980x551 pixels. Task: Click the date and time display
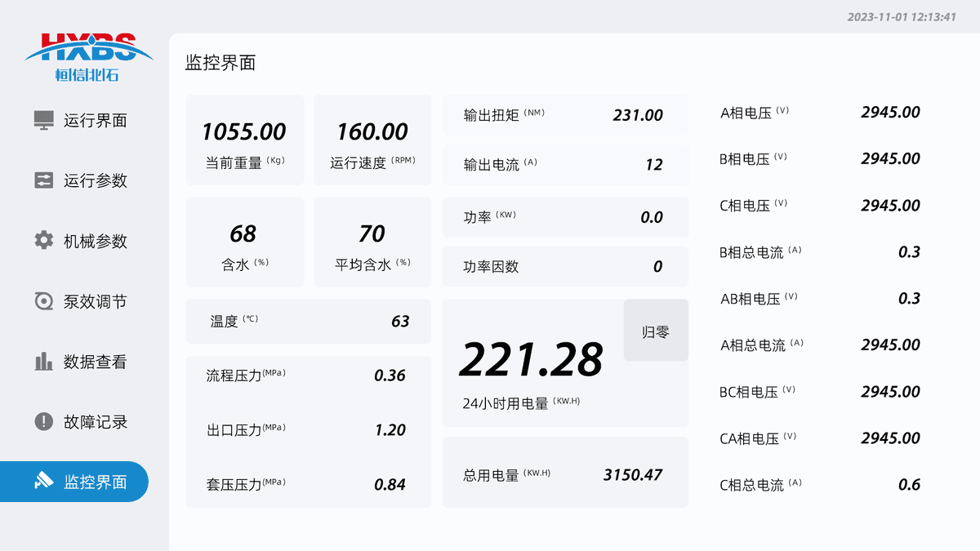coord(902,16)
